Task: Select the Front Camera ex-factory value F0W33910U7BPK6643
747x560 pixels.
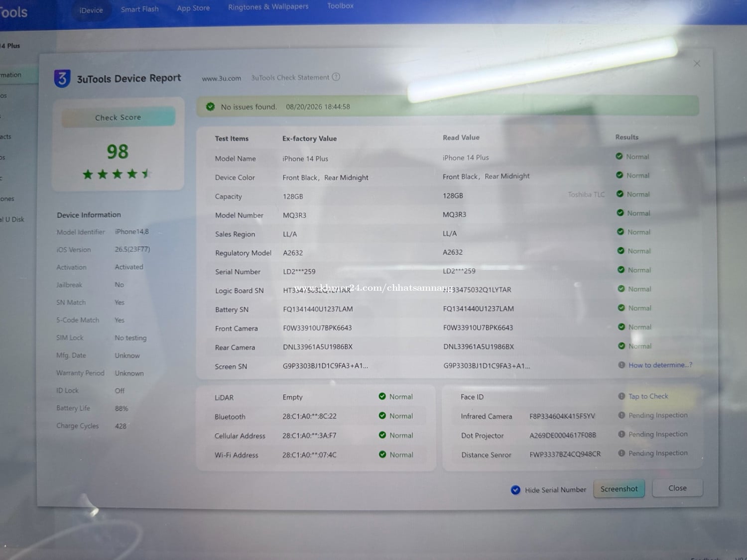Action: 317,328
